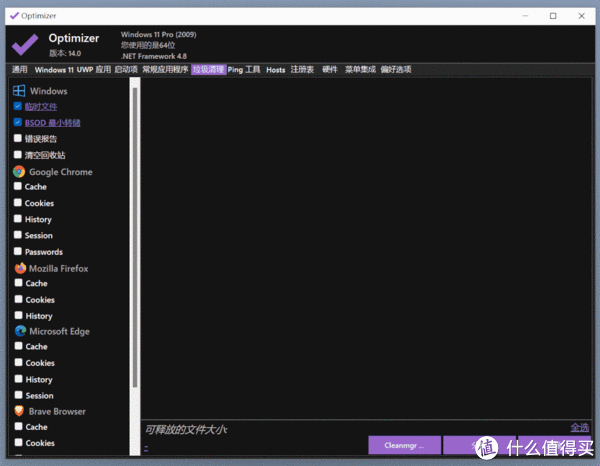Viewport: 600px width, 466px height.
Task: Check Mozilla Firefox History option
Action: [18, 315]
